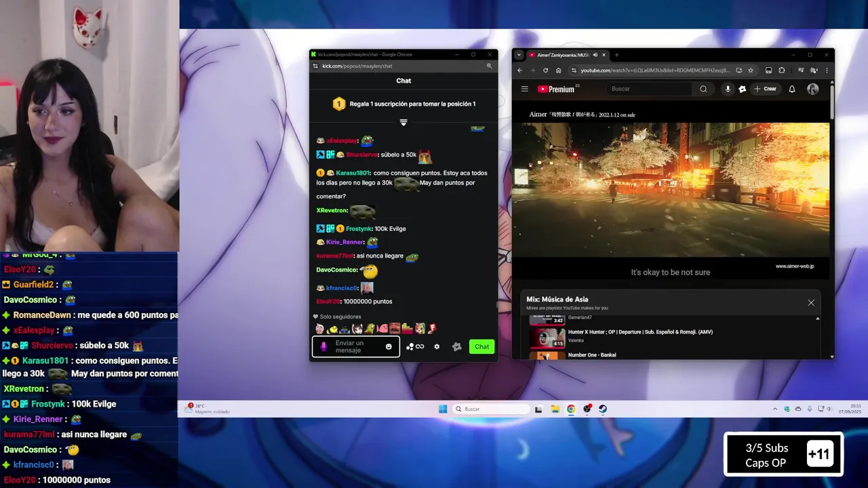Focus the YouTube 'Buscar' search box

coord(650,89)
